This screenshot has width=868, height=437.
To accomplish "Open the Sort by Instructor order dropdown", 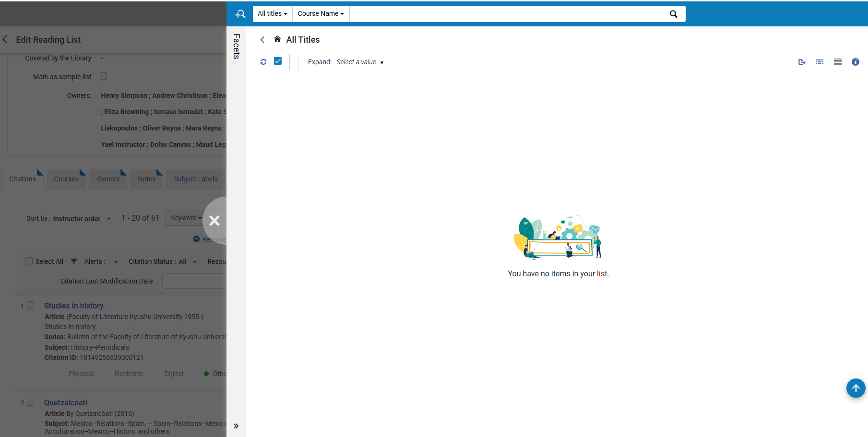I will (82, 219).
